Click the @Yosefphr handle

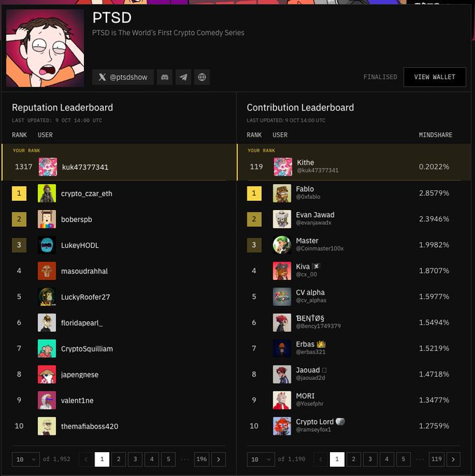tap(310, 404)
